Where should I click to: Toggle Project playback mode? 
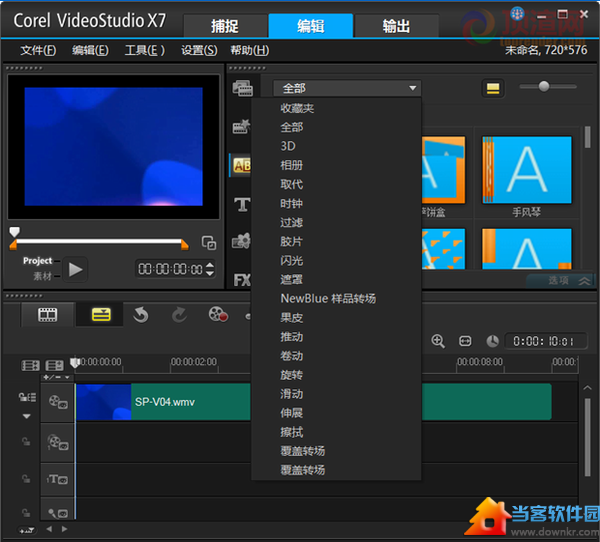(38, 261)
